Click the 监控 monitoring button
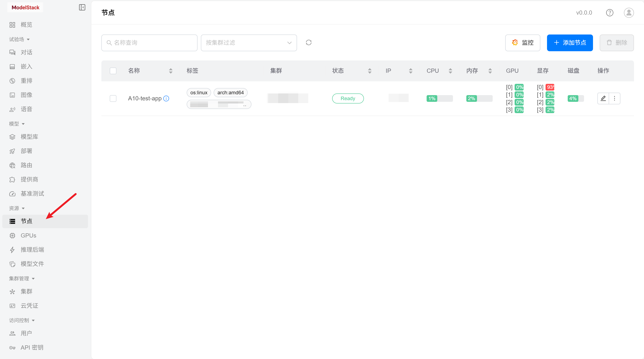The image size is (644, 359). [523, 43]
